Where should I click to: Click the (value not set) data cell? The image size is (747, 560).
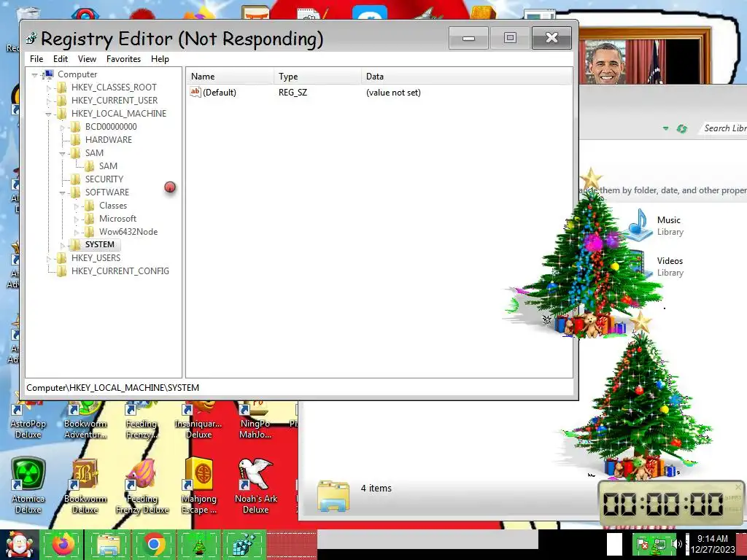click(393, 93)
